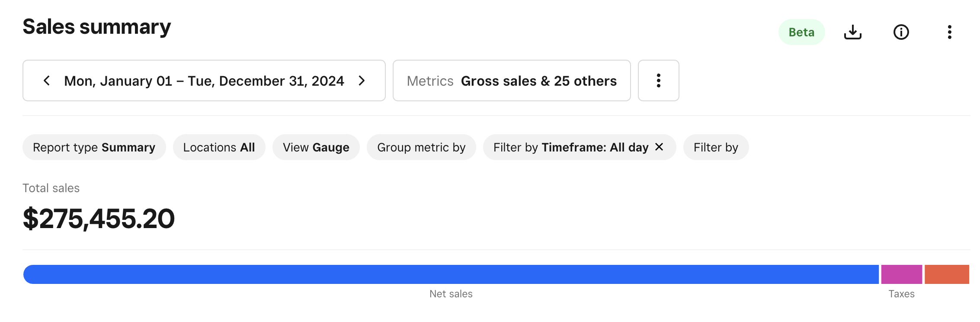The height and width of the screenshot is (322, 980).
Task: Edit the Filter by Timeframe chip
Action: coord(570,147)
